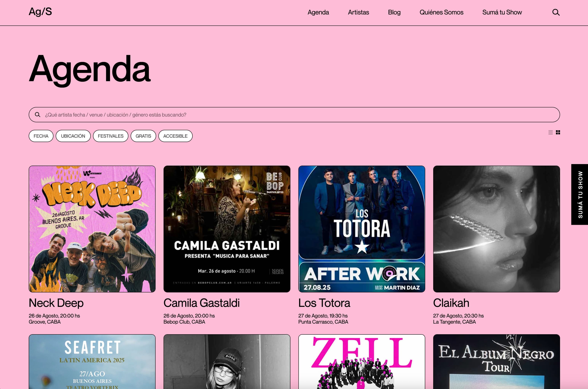Open the UBICACIÓN filter dropdown
The width and height of the screenshot is (588, 389).
[73, 136]
